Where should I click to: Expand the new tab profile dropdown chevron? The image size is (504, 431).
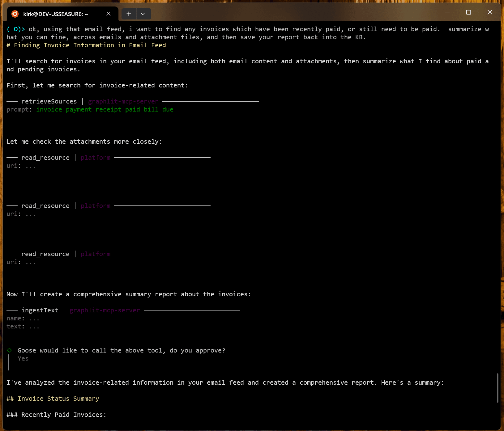143,14
